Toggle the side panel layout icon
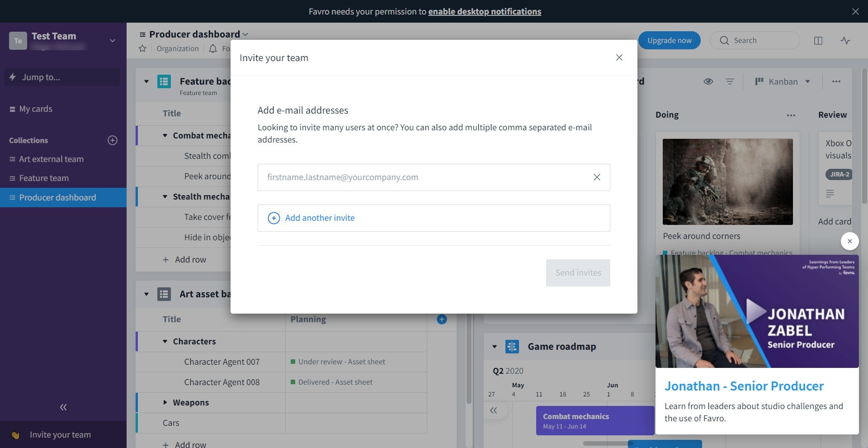 (818, 41)
